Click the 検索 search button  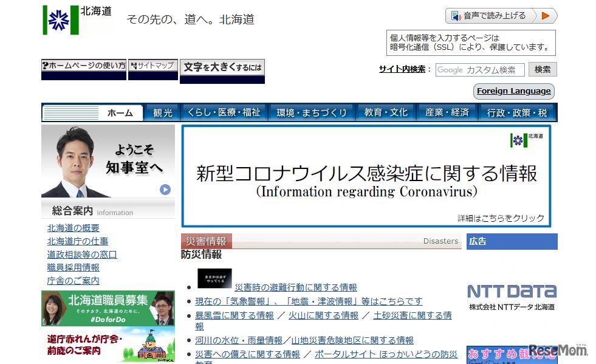point(542,69)
